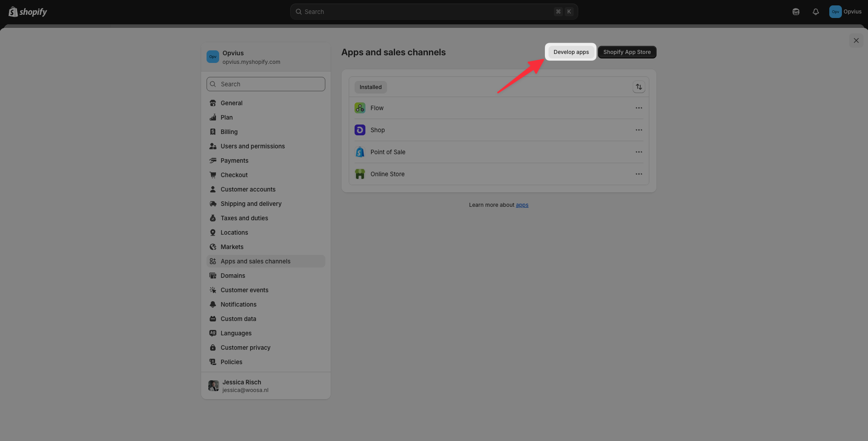The image size is (868, 441).
Task: Open the Jessica Risch account profile
Action: 266,386
